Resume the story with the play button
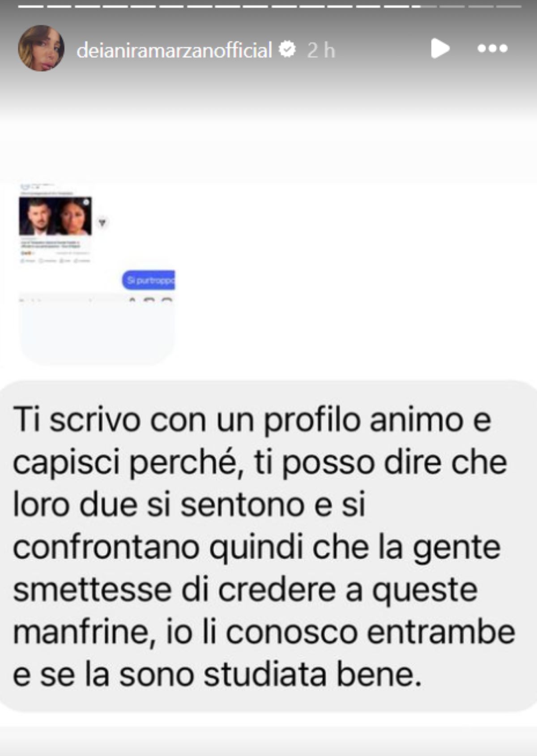Image resolution: width=537 pixels, height=756 pixels. point(439,48)
